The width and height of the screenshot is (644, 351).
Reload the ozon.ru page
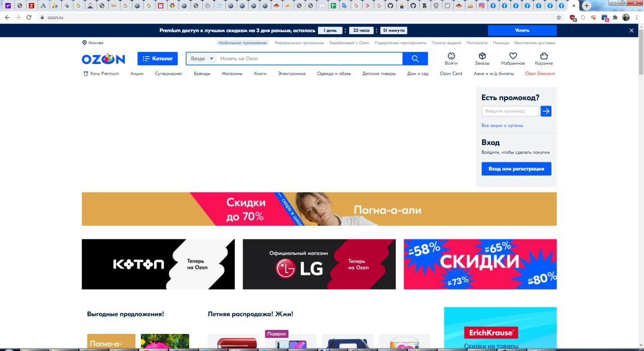coord(29,17)
